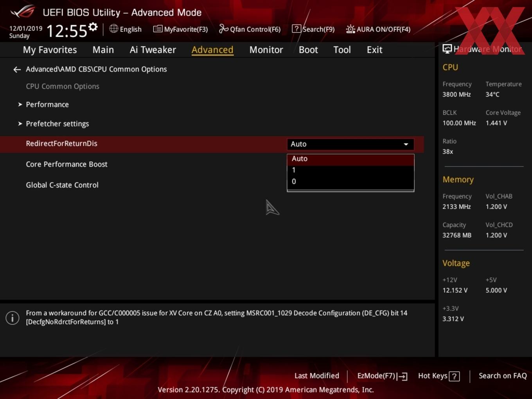Click the date 12/01/2019 Sunday
Image resolution: width=532 pixels, height=399 pixels.
[x=26, y=32]
